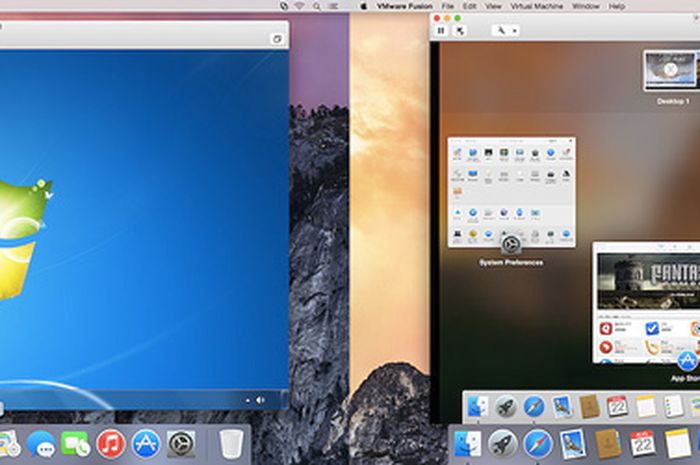
Task: Minimize the VMware Fusion VM window
Action: tap(447, 18)
